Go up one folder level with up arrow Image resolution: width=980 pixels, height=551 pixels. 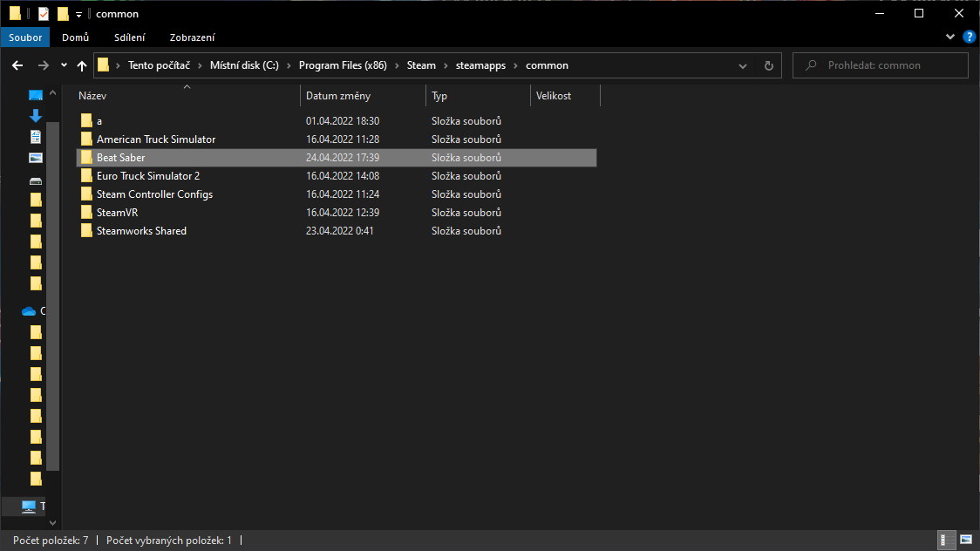[x=82, y=65]
